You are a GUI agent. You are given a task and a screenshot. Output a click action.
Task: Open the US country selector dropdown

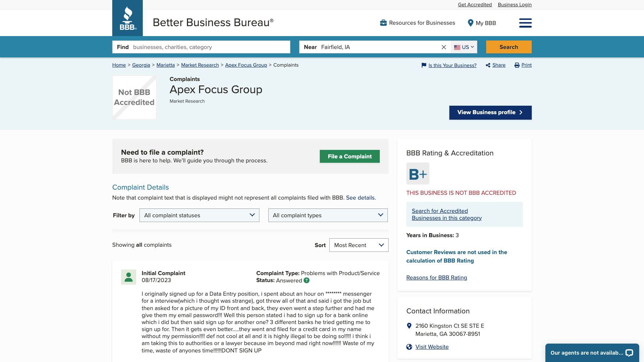point(464,47)
